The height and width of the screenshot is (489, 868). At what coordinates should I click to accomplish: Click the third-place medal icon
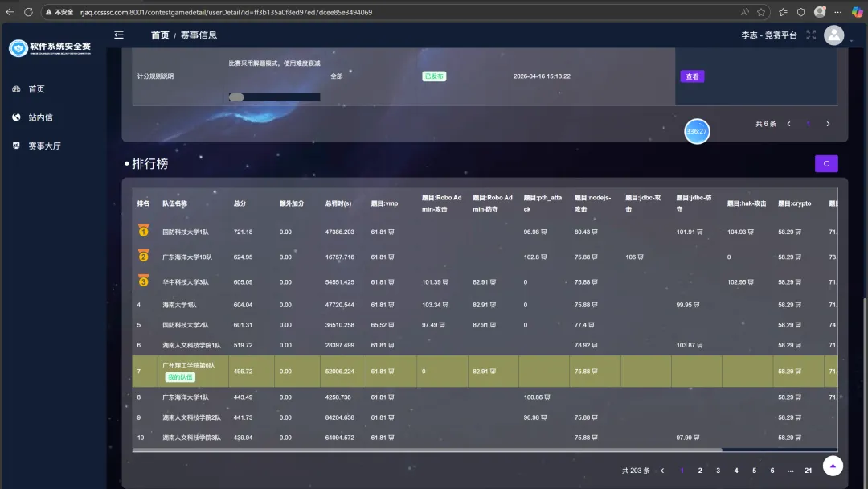pyautogui.click(x=144, y=281)
